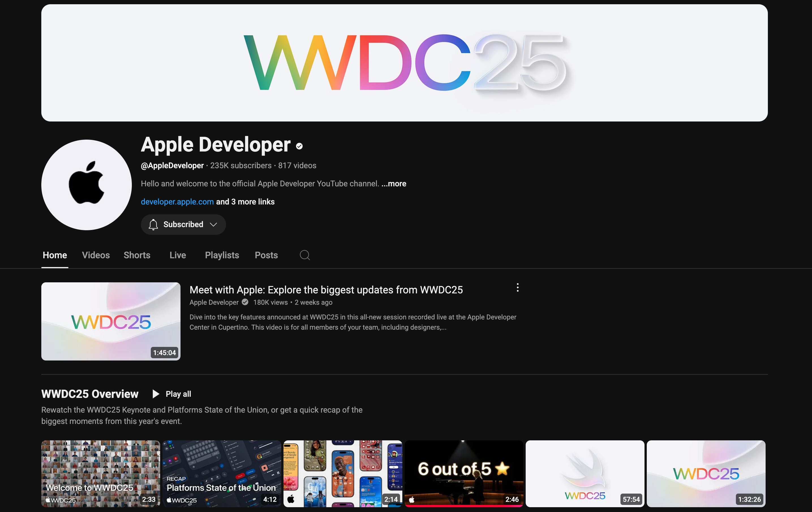Click the play icon next to Play all

pyautogui.click(x=156, y=394)
